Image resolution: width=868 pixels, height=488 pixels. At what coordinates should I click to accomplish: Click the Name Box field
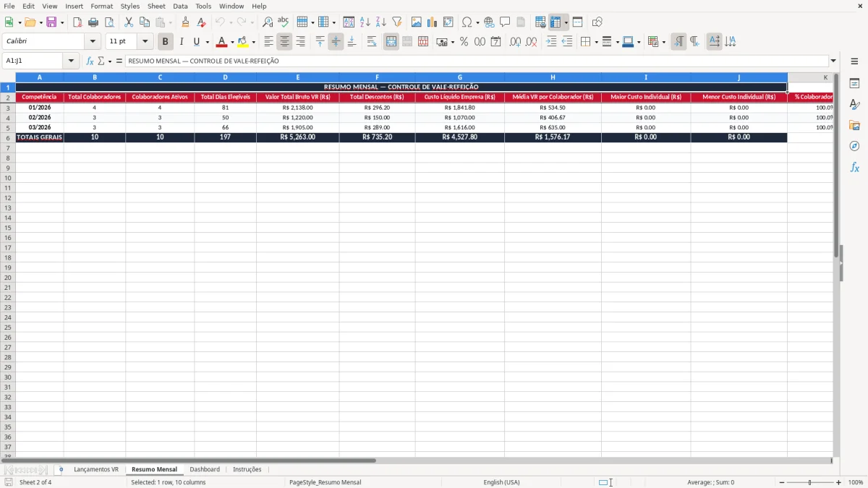pos(35,61)
